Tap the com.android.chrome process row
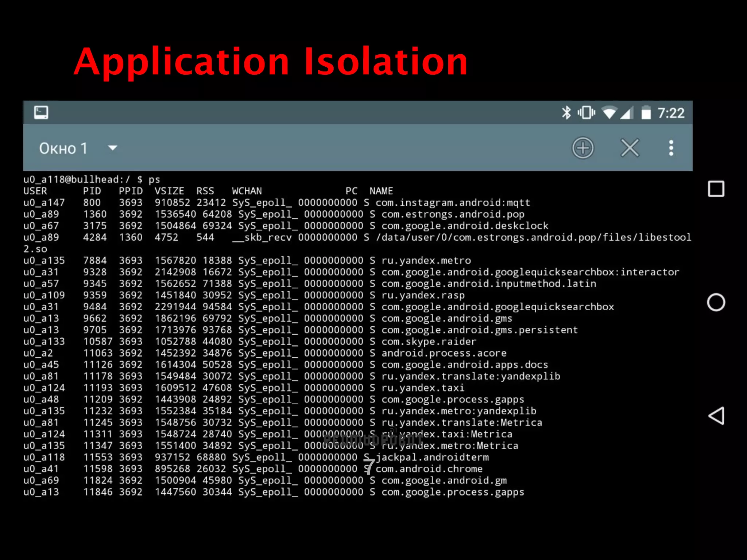Viewport: 747px width, 560px height. click(429, 469)
